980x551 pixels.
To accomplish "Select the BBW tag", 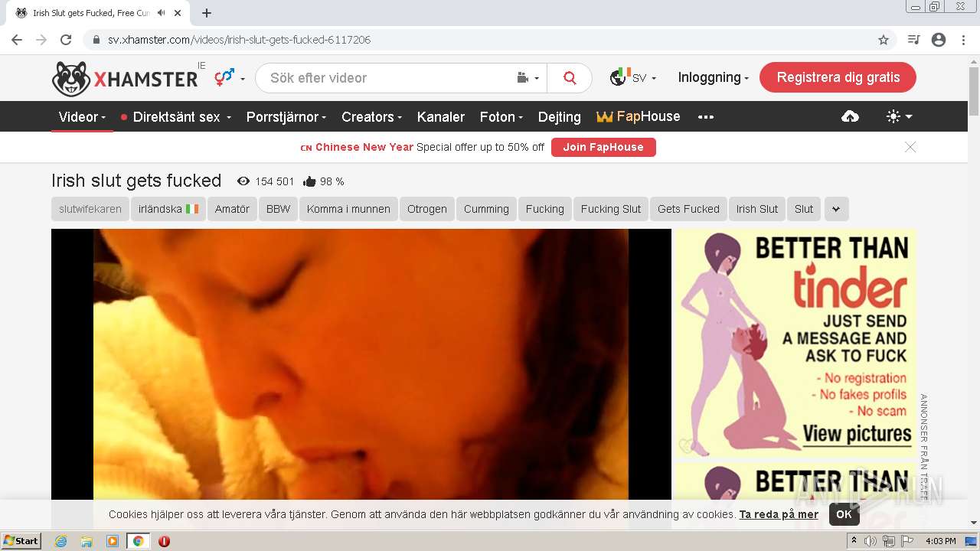I will click(x=279, y=209).
